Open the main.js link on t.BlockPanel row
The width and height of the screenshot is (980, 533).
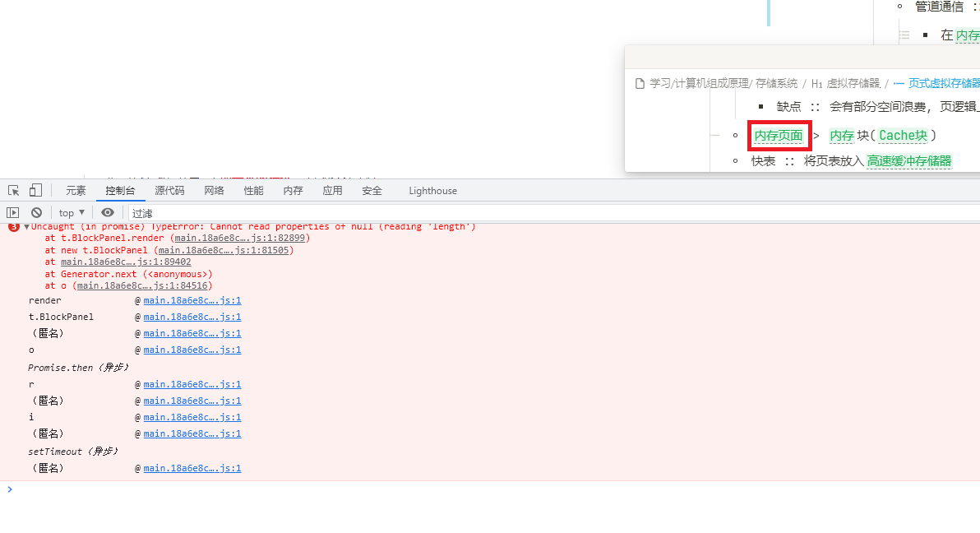(x=192, y=317)
